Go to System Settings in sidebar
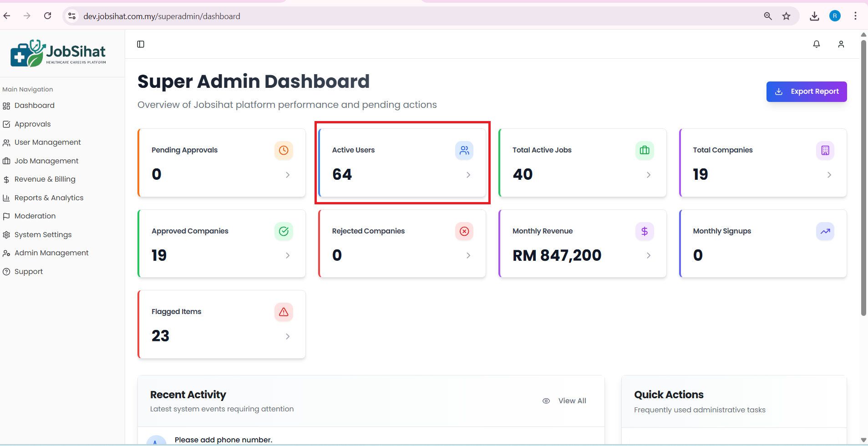The width and height of the screenshot is (868, 446). (43, 235)
